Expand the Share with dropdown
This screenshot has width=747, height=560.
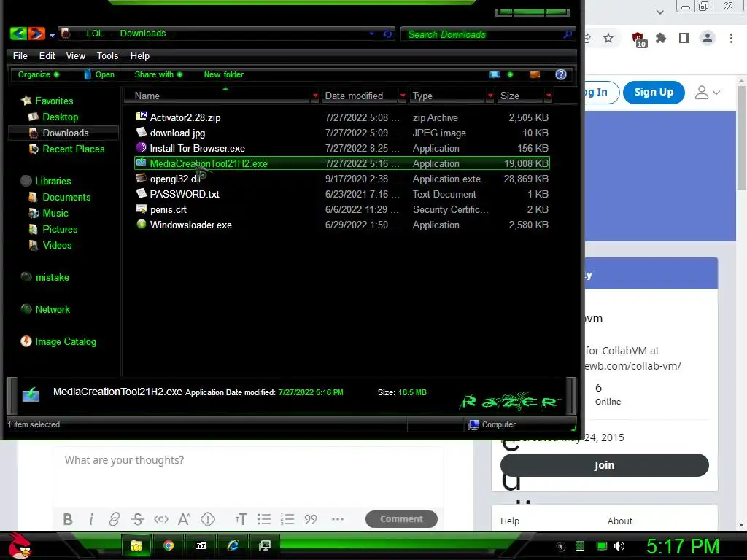click(158, 74)
